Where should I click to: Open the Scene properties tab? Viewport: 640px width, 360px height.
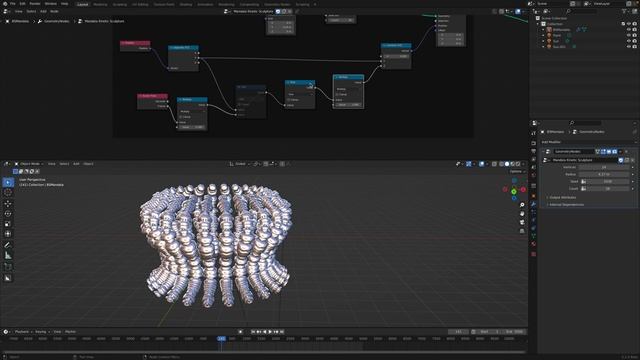tap(533, 167)
